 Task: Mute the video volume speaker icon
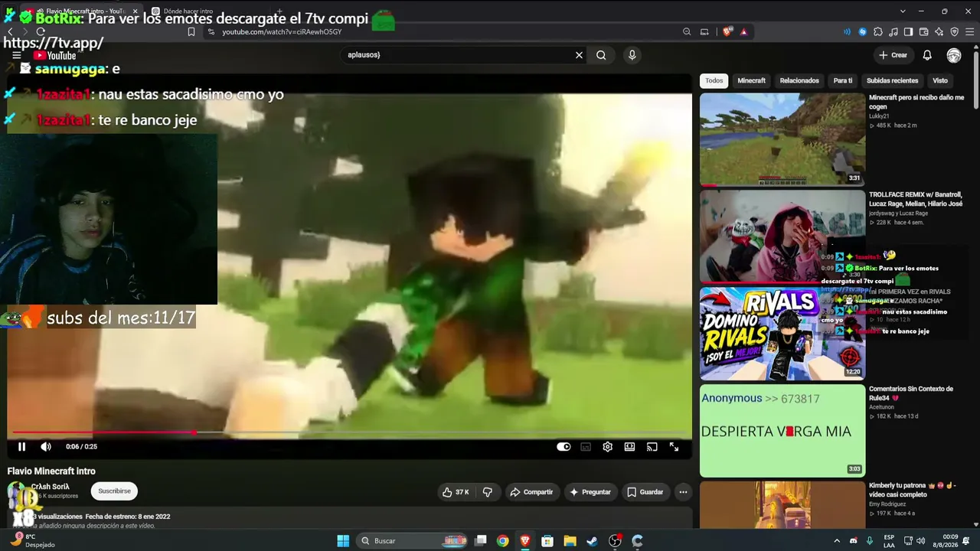(x=46, y=447)
